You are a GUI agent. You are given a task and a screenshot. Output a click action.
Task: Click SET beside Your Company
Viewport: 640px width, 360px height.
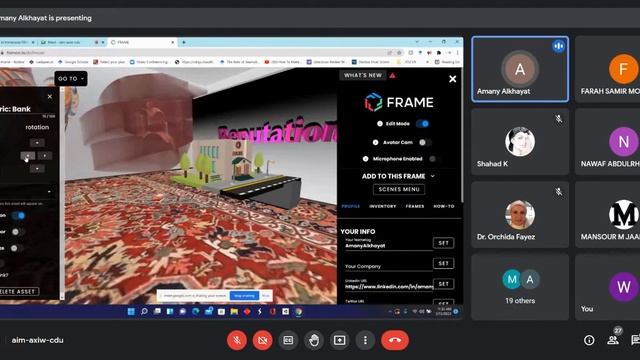[x=444, y=264]
